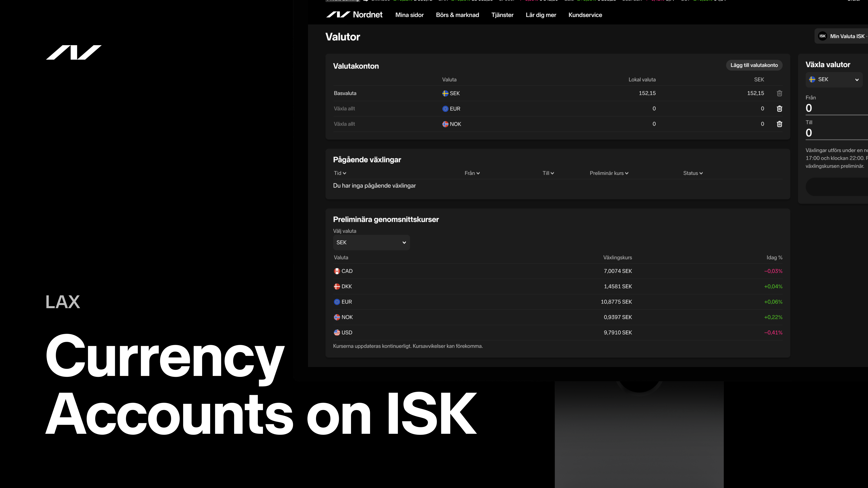The image size is (868, 488).
Task: Click 'Du har inga pågående växlingar' text
Action: click(374, 185)
